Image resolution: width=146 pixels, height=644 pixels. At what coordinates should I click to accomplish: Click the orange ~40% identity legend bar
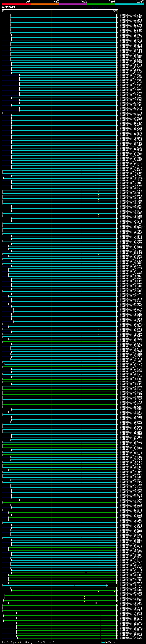pyautogui.click(x=45, y=4)
